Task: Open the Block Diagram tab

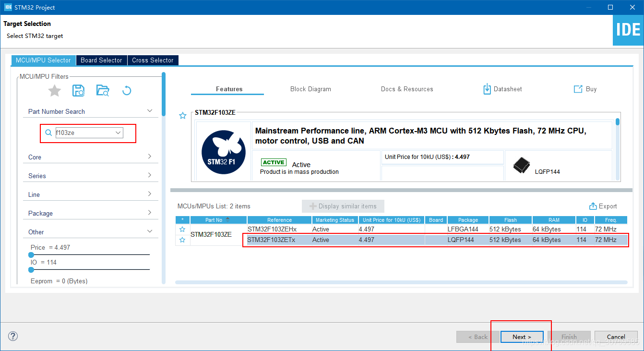Action: (310, 89)
